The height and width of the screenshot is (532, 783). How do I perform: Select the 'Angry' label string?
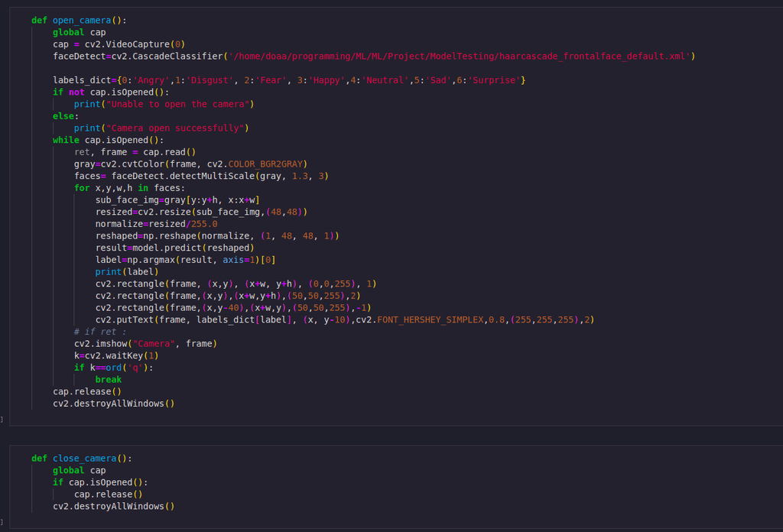(151, 80)
